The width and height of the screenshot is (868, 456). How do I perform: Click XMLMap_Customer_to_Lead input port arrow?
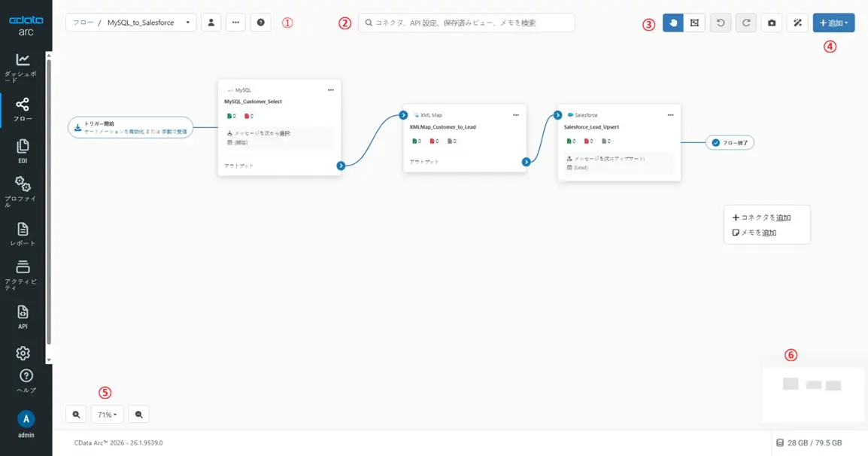pyautogui.click(x=404, y=115)
